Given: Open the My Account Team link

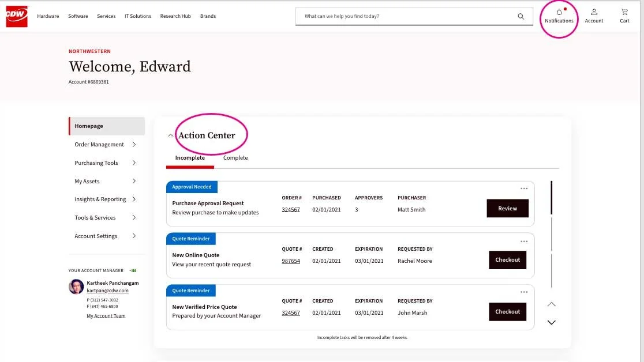Looking at the screenshot, I should pos(106,316).
